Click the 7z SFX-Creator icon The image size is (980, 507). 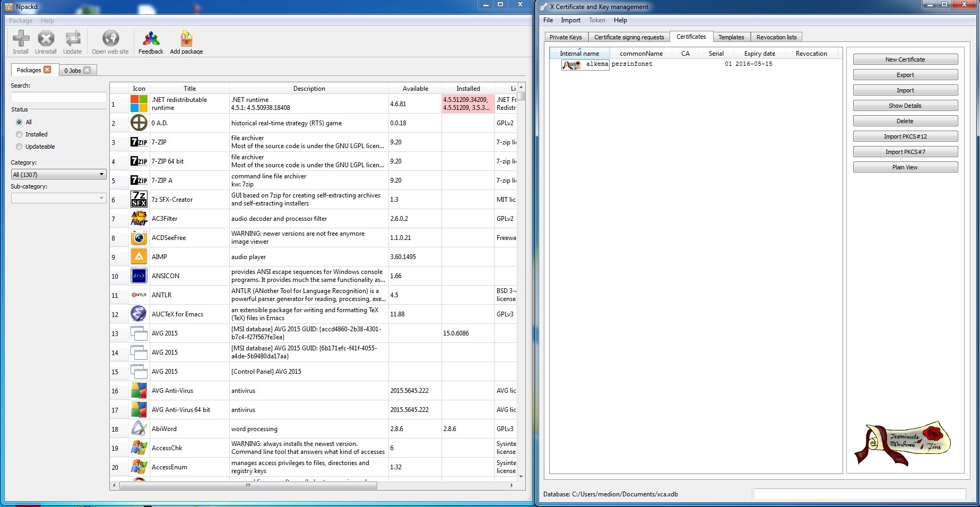[139, 199]
